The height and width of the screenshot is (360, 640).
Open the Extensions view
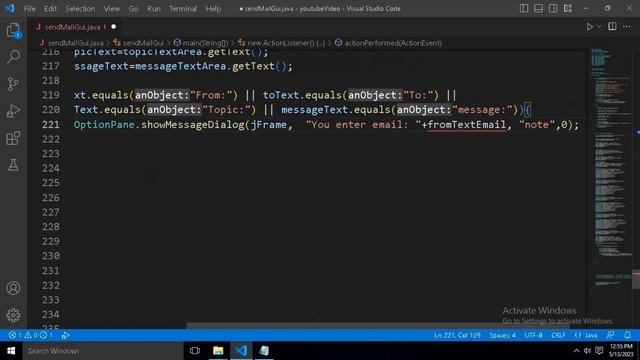click(x=13, y=138)
